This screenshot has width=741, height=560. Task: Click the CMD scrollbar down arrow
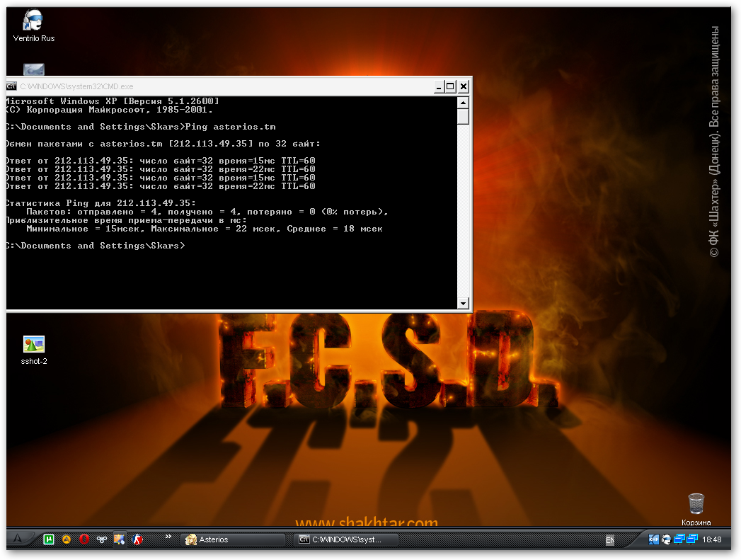(463, 304)
